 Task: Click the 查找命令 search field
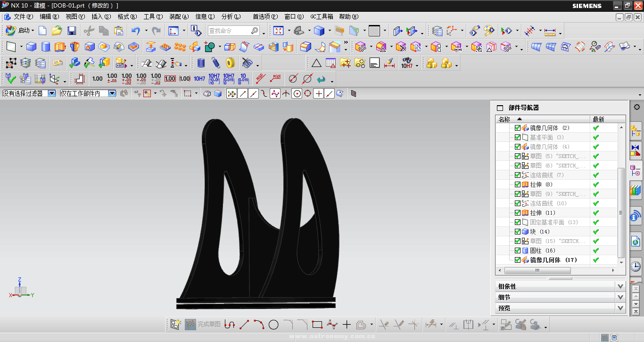click(x=233, y=31)
